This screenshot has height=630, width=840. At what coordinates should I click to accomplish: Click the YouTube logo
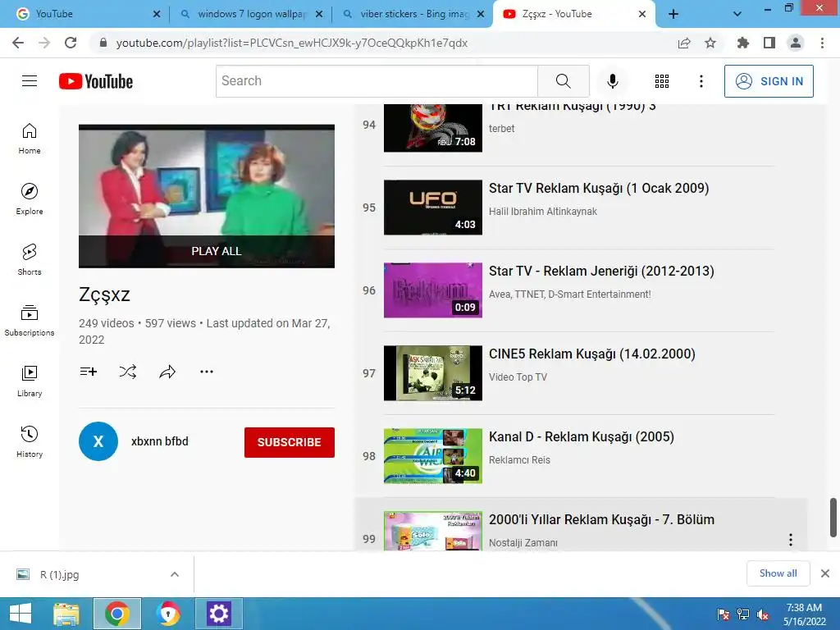(x=96, y=81)
